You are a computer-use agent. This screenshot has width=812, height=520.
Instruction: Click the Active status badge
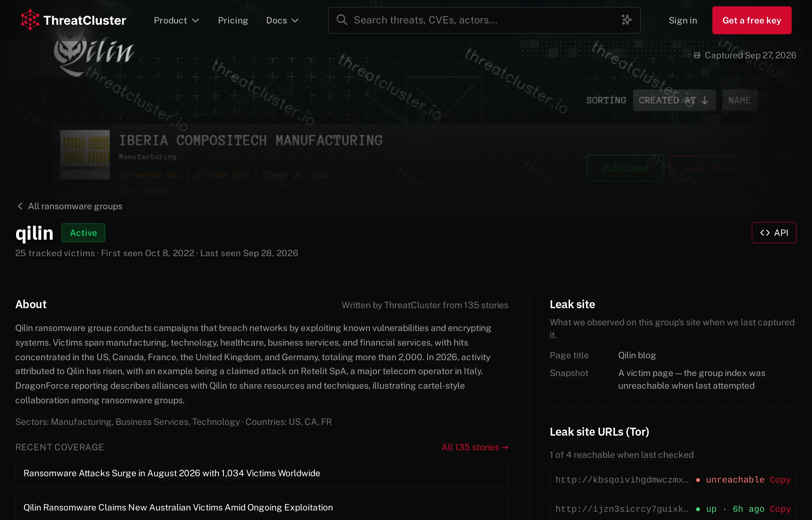[x=83, y=233]
